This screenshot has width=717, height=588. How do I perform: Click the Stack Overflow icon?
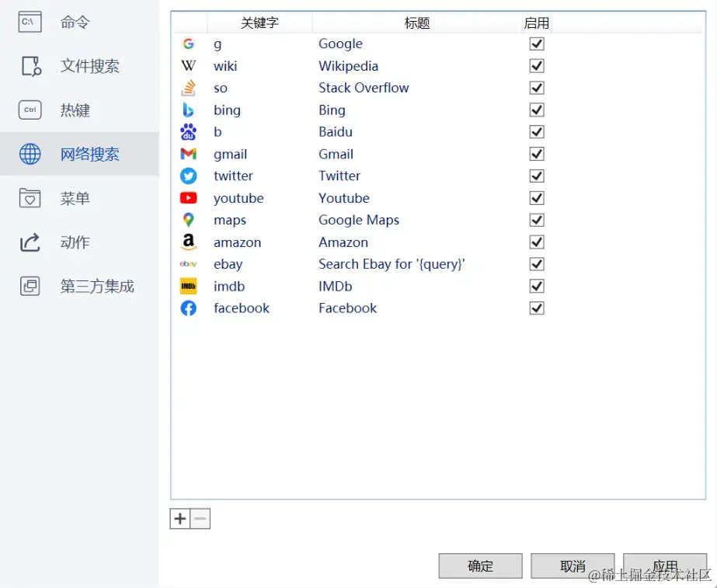coord(189,88)
